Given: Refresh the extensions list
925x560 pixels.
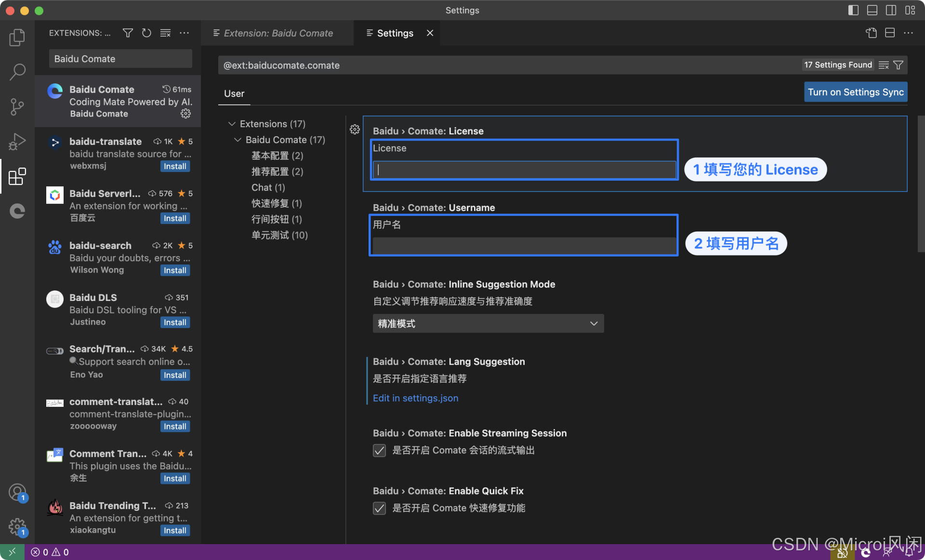Looking at the screenshot, I should coord(146,33).
